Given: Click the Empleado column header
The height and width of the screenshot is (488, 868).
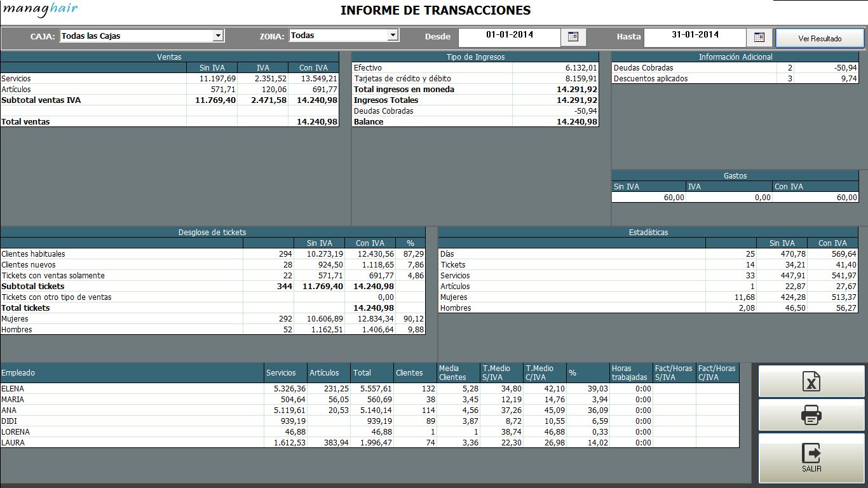Looking at the screenshot, I should 132,373.
